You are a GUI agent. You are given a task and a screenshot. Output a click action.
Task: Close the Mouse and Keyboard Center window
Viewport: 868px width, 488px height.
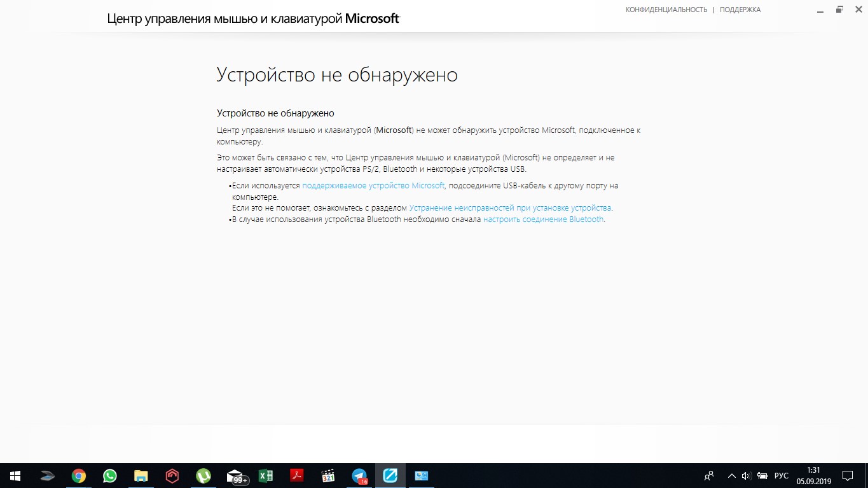pos(858,10)
